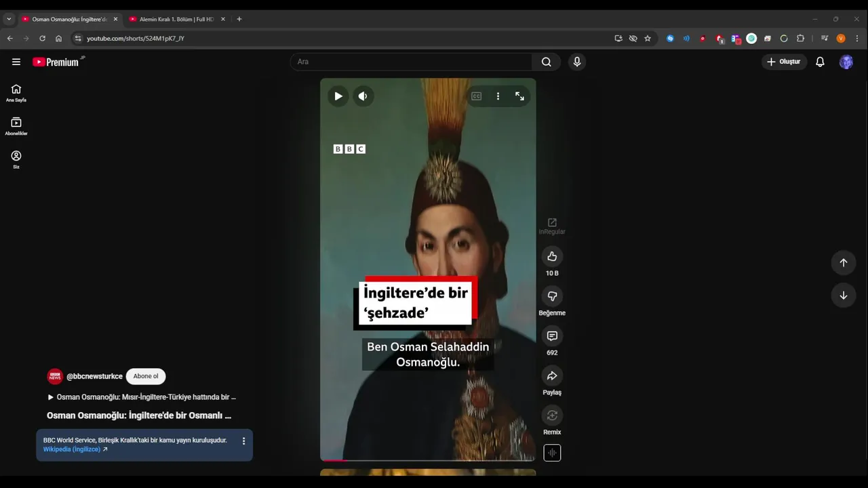Close the Osman Osmanoğlu tab
Viewport: 868px width, 488px height.
115,19
